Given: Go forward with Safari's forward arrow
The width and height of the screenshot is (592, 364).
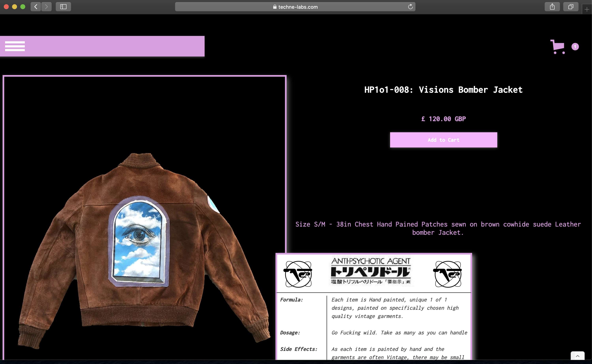Looking at the screenshot, I should [x=47, y=7].
